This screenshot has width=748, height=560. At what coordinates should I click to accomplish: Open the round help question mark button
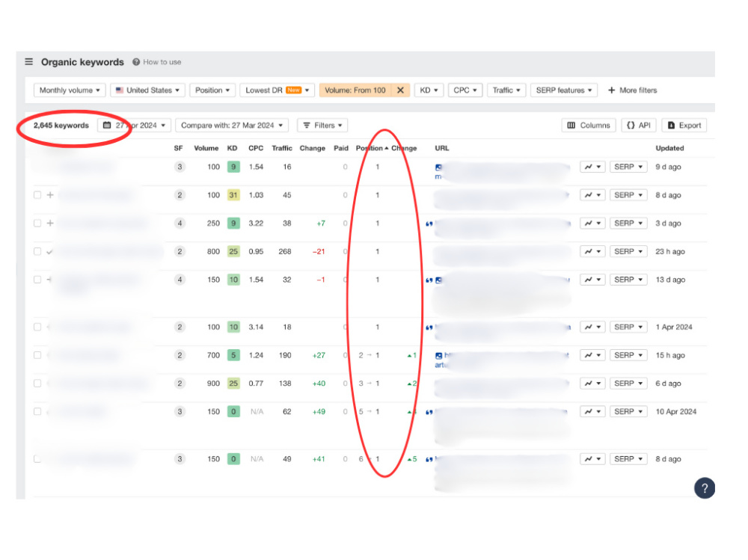click(704, 488)
